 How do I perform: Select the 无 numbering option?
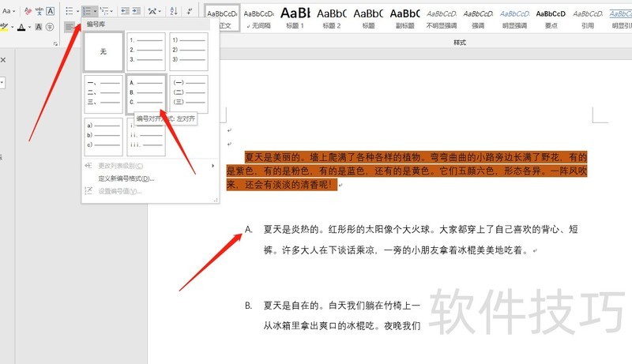103,50
